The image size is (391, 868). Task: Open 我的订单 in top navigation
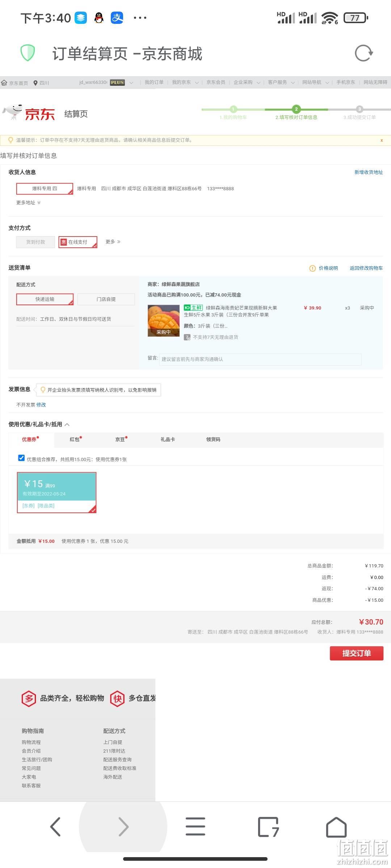[x=154, y=82]
